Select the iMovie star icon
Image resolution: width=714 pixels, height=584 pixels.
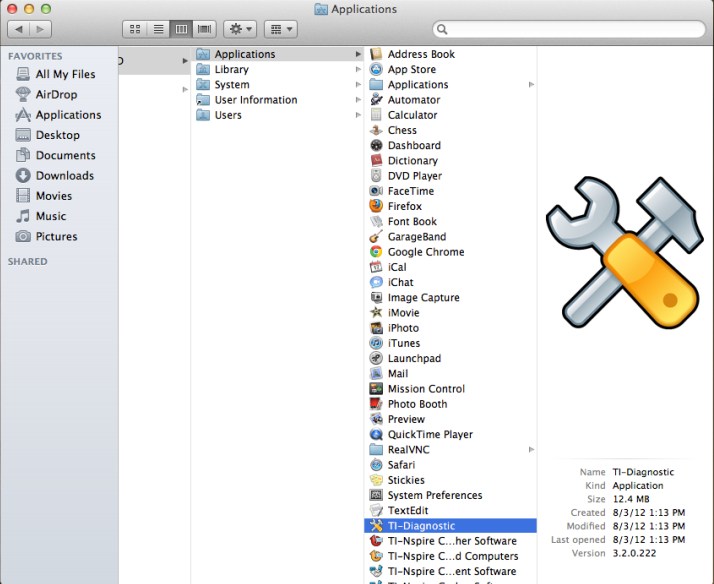[x=376, y=313]
